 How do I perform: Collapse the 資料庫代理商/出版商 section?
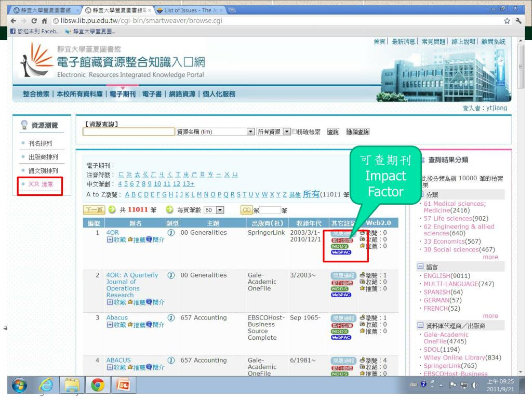420,325
